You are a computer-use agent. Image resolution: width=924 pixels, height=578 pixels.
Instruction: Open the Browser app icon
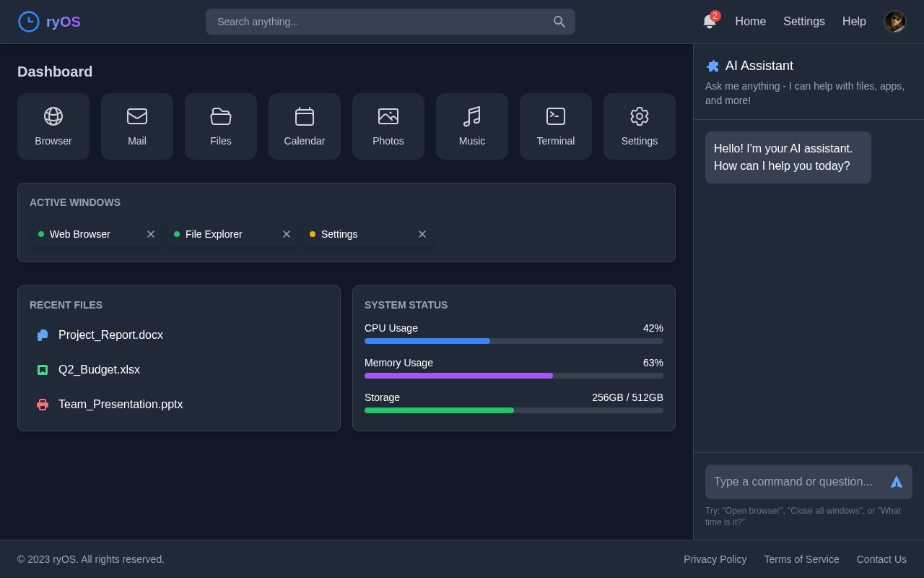[53, 126]
